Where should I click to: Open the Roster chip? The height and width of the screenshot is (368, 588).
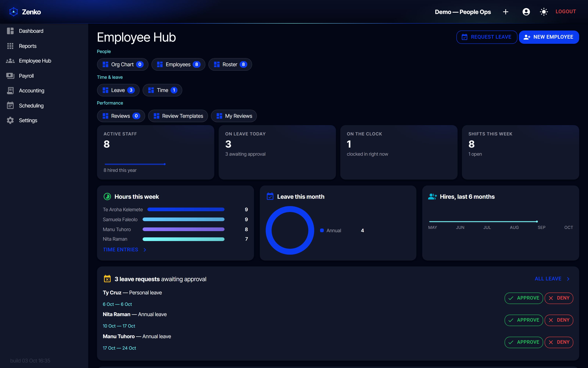230,65
